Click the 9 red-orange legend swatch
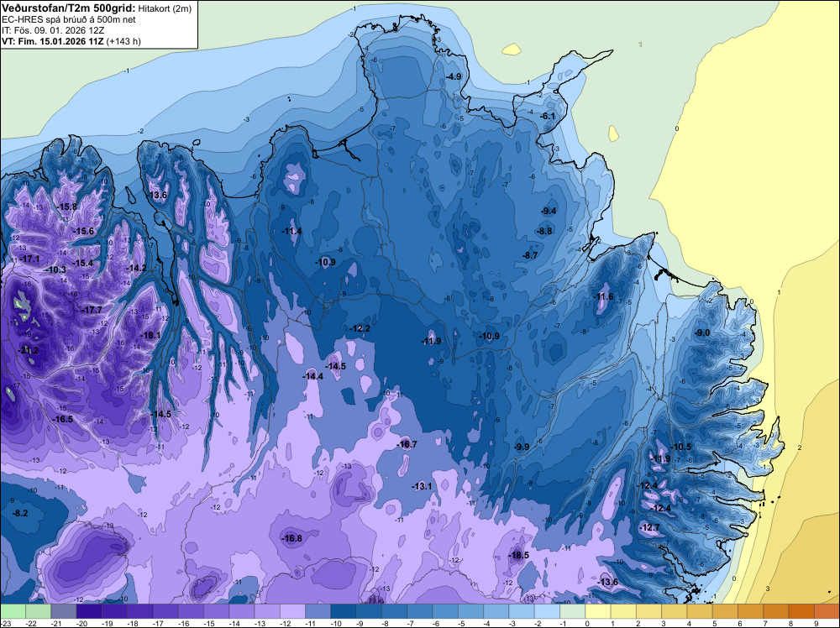Viewport: 840px width, 628px height. (x=827, y=611)
